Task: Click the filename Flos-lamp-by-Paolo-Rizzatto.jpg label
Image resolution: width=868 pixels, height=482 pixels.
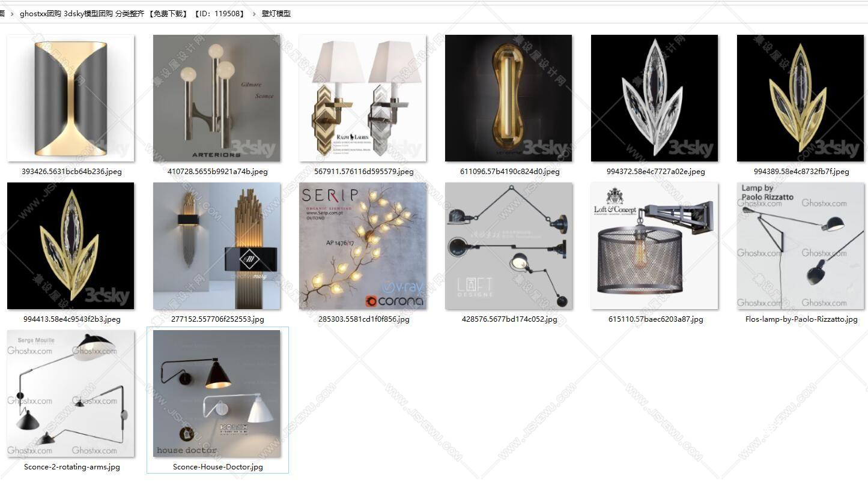Action: pos(801,319)
